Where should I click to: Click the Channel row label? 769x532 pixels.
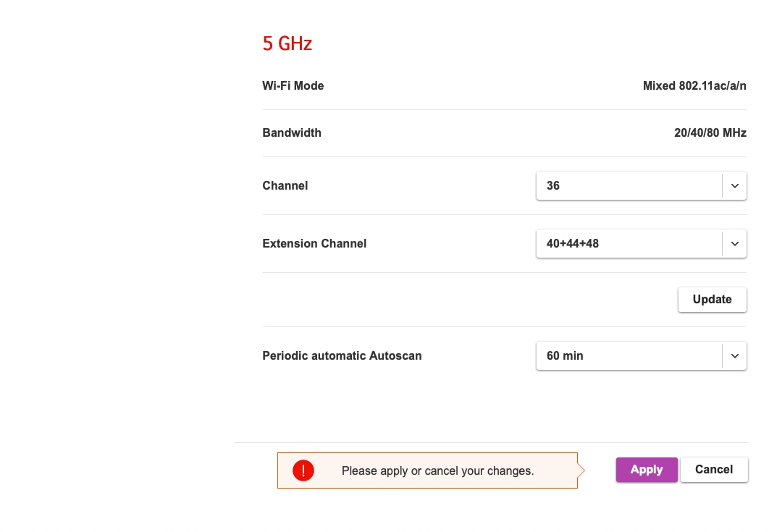[285, 186]
